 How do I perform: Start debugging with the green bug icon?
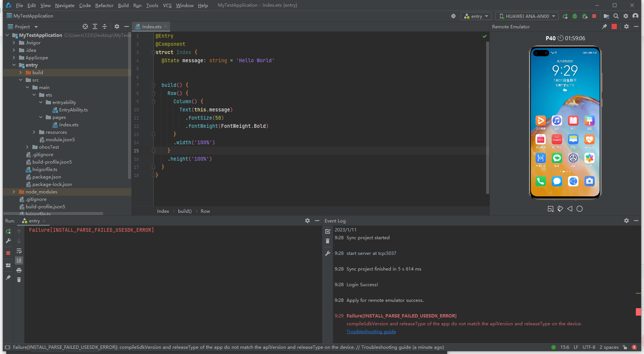[575, 16]
